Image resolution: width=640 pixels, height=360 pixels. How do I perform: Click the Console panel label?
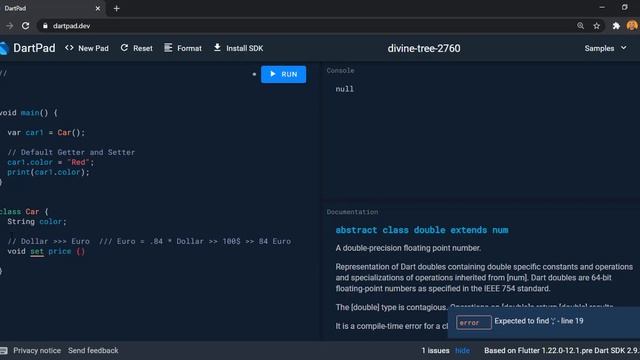point(340,71)
